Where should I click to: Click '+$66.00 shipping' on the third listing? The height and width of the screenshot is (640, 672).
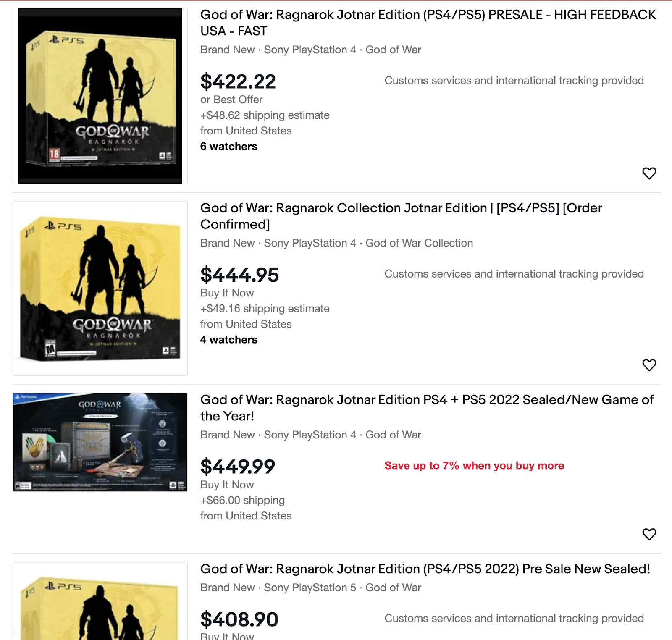click(242, 500)
